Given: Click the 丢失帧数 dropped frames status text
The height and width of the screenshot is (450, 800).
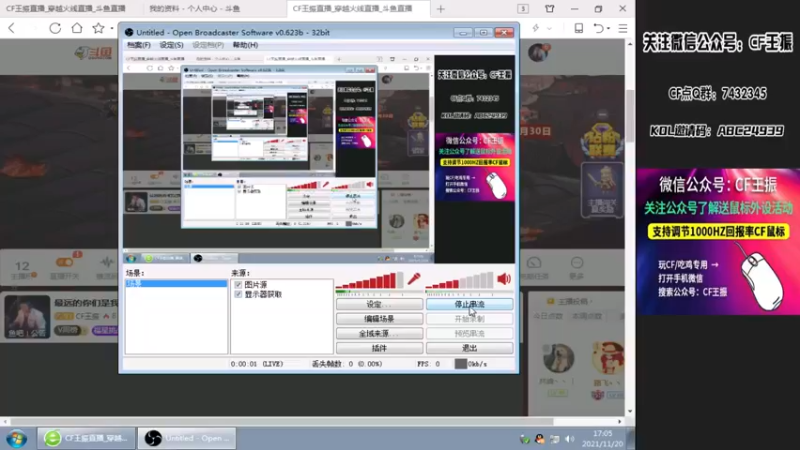Looking at the screenshot, I should [x=347, y=364].
